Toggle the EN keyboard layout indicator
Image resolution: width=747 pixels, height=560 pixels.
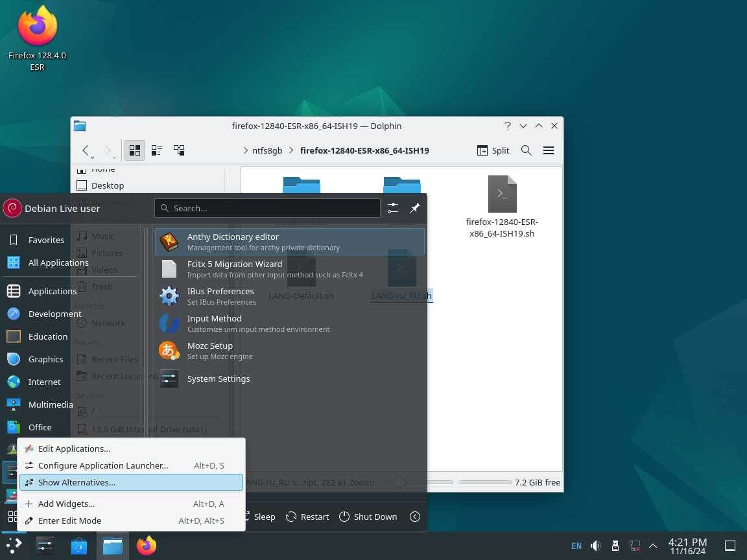coord(576,546)
